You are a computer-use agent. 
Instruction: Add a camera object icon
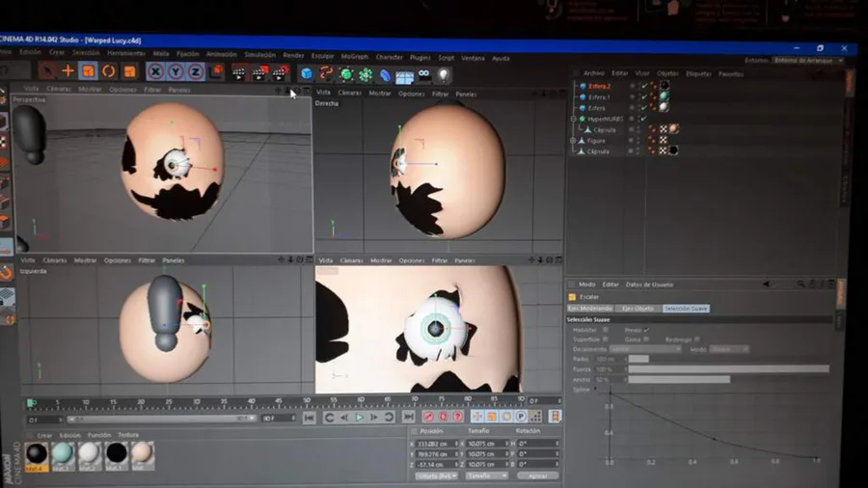point(424,74)
